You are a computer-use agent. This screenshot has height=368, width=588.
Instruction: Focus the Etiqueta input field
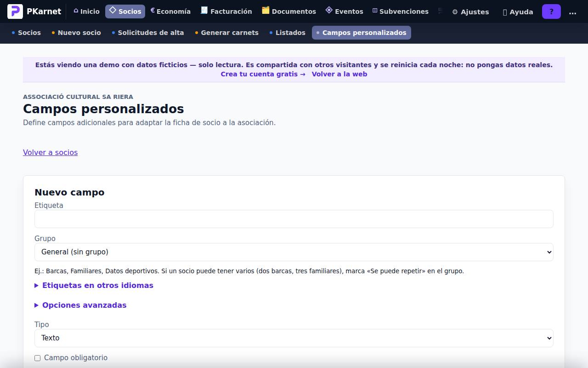pyautogui.click(x=294, y=219)
